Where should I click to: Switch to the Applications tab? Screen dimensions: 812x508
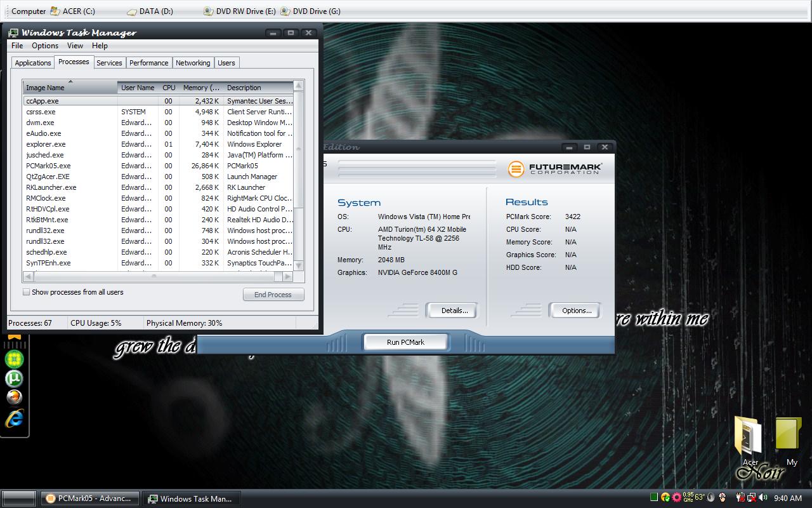tap(33, 63)
